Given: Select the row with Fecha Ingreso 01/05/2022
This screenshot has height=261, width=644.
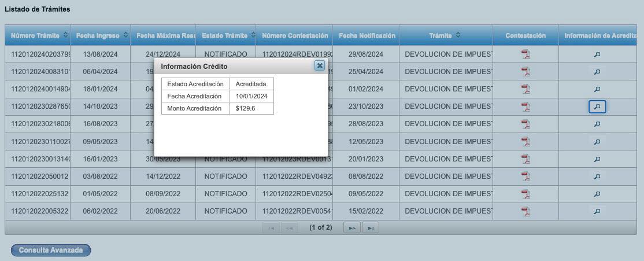Looking at the screenshot, I should (x=100, y=194).
